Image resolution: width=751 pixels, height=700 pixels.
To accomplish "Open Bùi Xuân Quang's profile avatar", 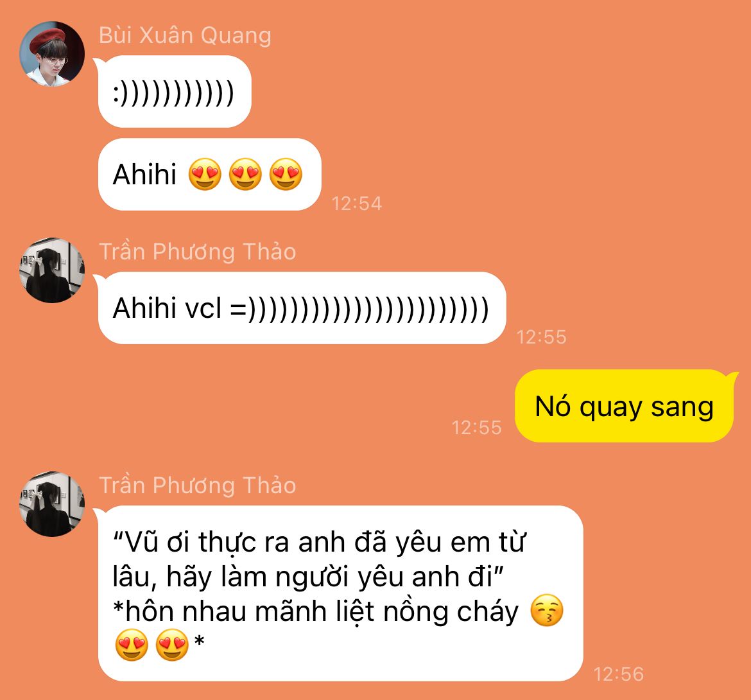I will point(52,54).
